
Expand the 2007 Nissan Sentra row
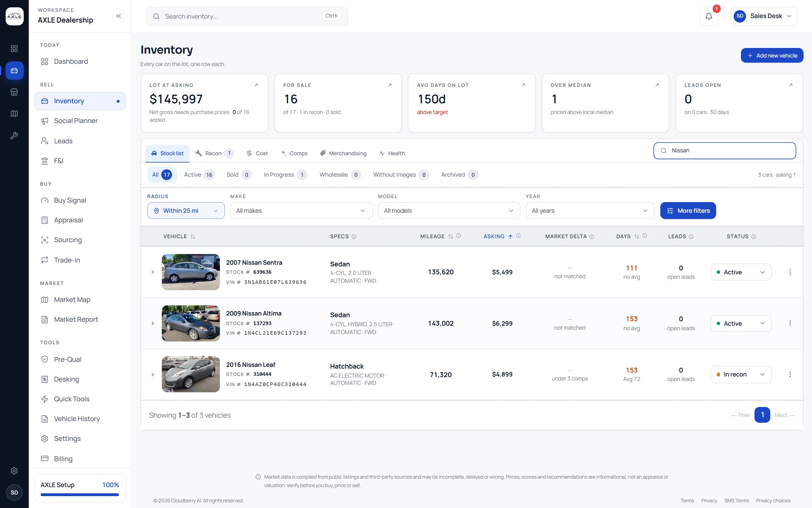(x=153, y=272)
